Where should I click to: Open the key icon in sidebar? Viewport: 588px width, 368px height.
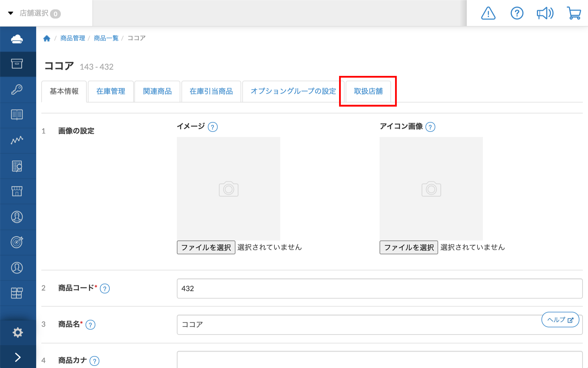pyautogui.click(x=17, y=89)
